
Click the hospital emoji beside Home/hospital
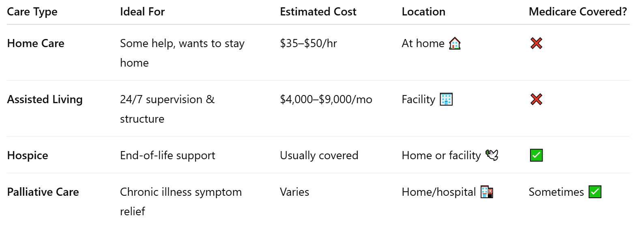coord(487,192)
